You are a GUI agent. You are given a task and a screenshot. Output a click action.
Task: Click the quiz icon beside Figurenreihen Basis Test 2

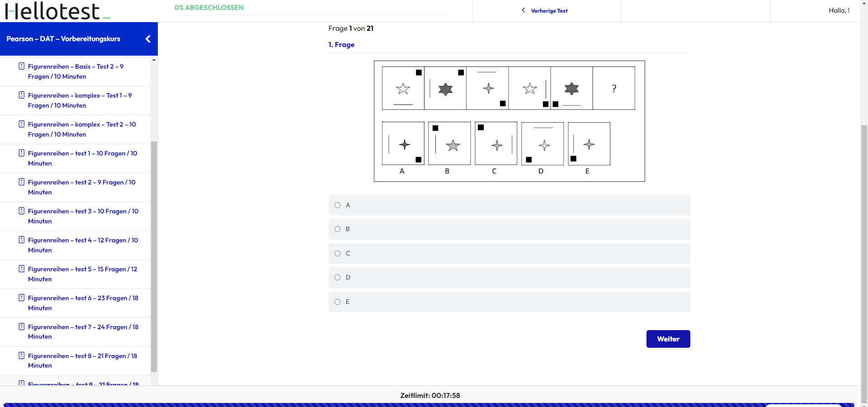pos(21,66)
